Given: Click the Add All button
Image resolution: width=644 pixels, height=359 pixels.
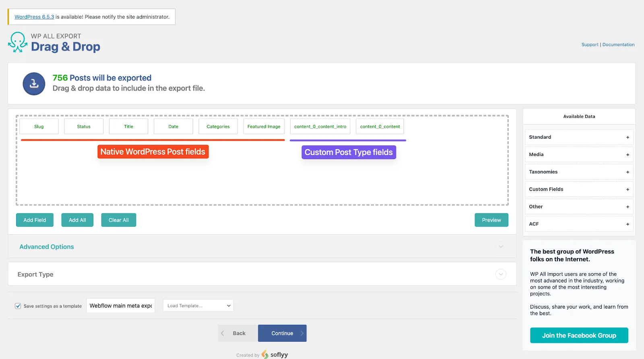Looking at the screenshot, I should click(77, 220).
